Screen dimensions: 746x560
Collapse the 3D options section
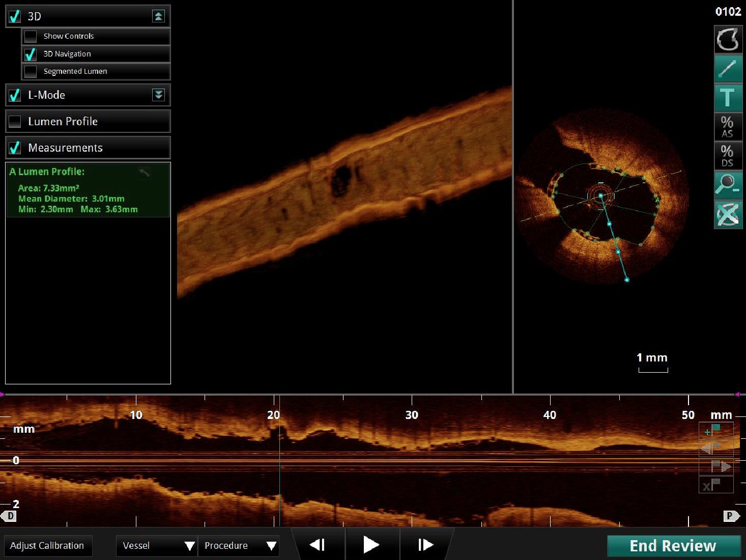pos(158,16)
